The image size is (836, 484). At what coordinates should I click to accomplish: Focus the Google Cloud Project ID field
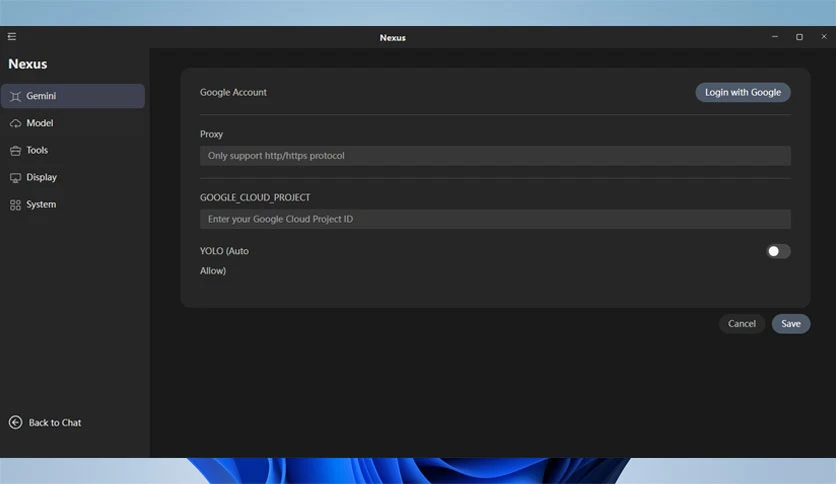(x=495, y=219)
